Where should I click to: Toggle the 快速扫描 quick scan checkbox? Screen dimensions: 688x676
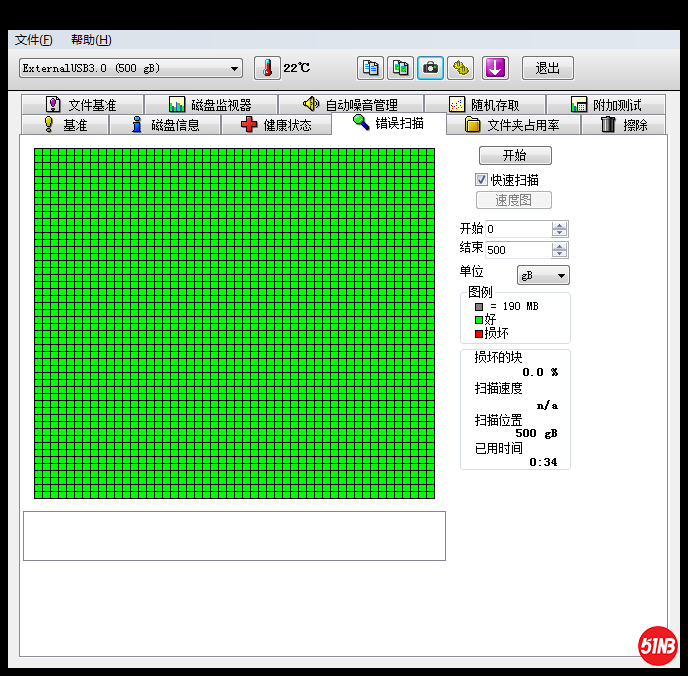(x=481, y=180)
